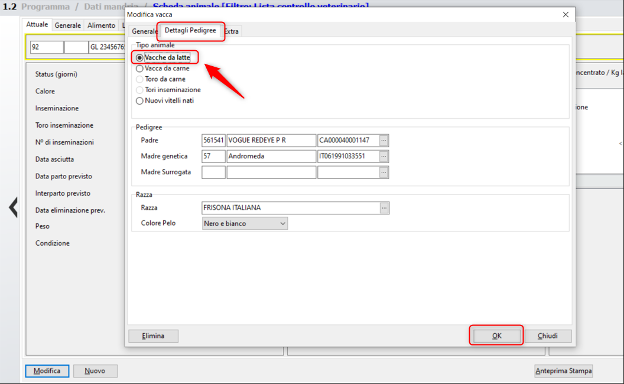The height and width of the screenshot is (384, 624).
Task: Choose Toro da carne radio option
Action: (x=139, y=79)
